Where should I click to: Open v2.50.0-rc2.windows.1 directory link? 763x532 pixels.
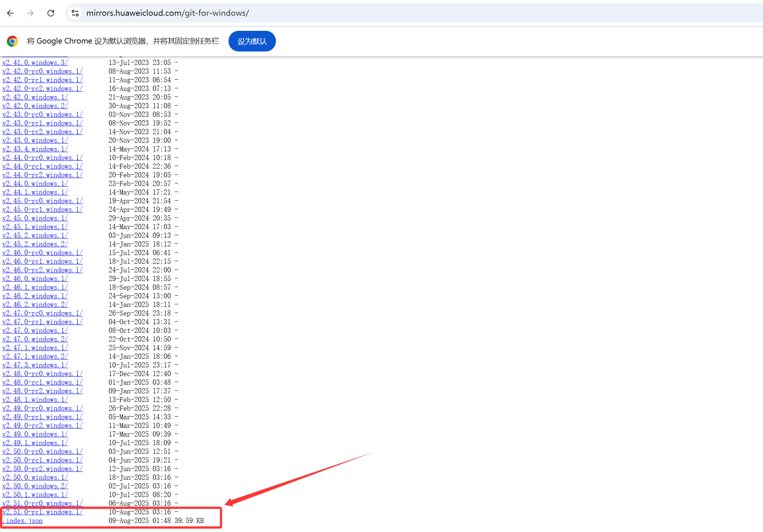pos(42,469)
